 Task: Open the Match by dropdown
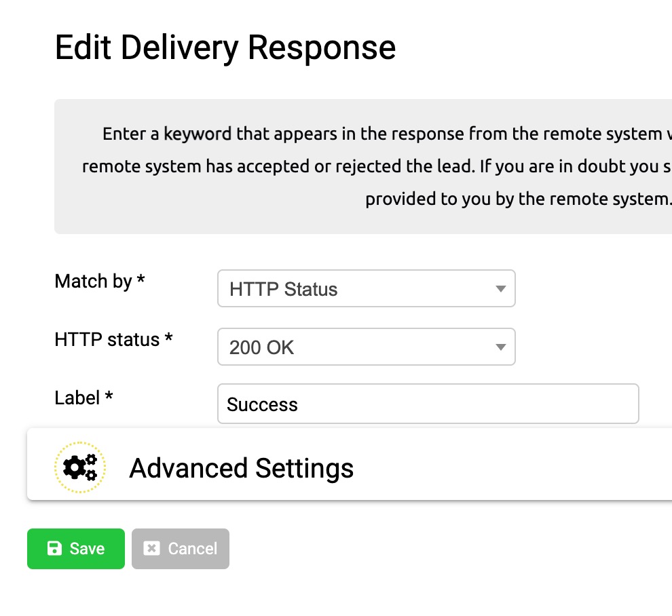pos(367,288)
